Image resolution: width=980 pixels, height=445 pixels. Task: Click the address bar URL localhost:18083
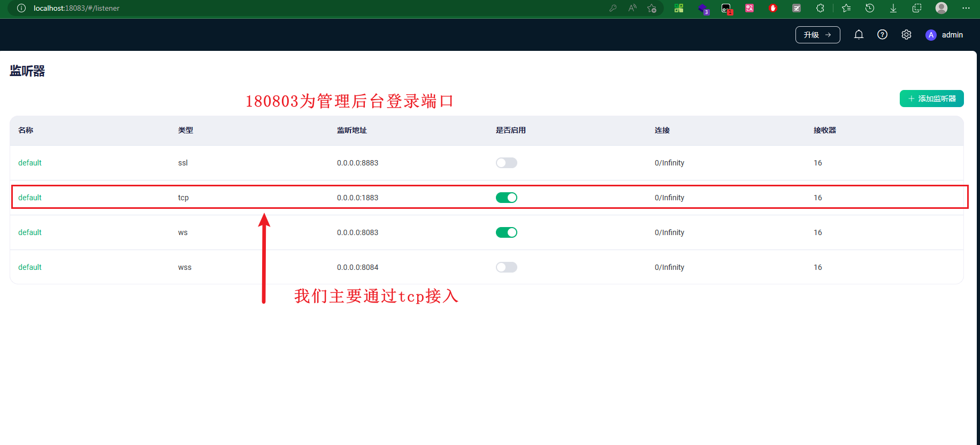coord(76,8)
